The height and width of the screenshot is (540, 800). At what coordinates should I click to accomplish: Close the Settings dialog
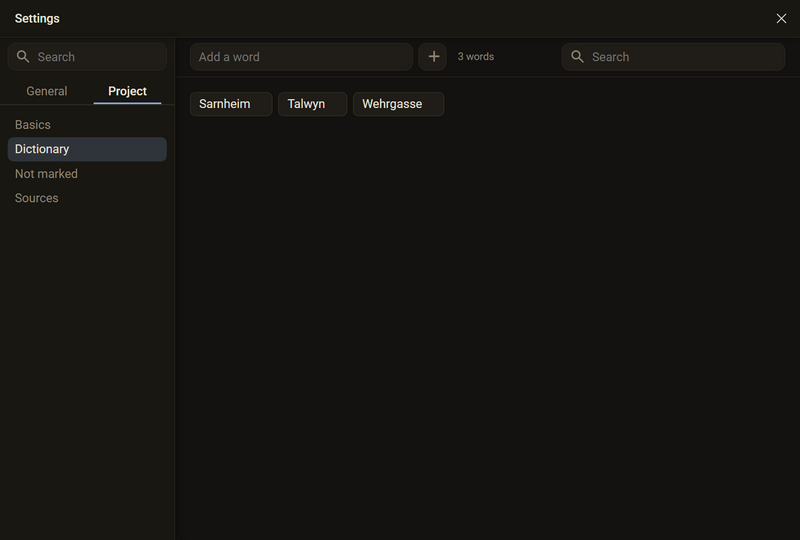(781, 19)
